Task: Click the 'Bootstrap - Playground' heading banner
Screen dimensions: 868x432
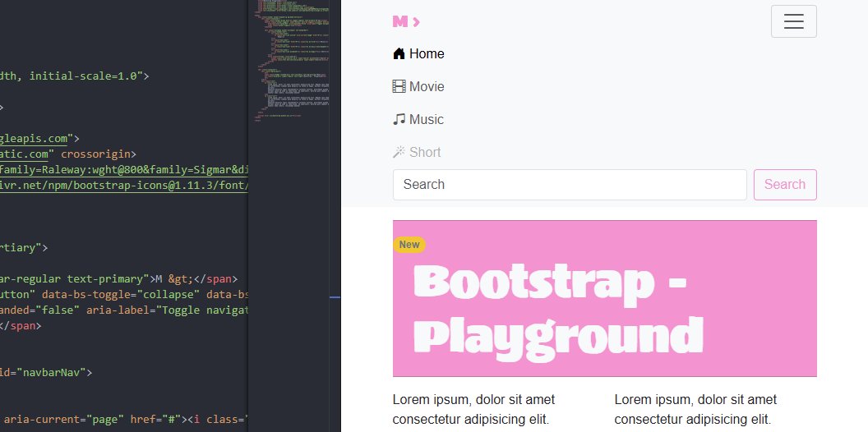Action: click(604, 298)
